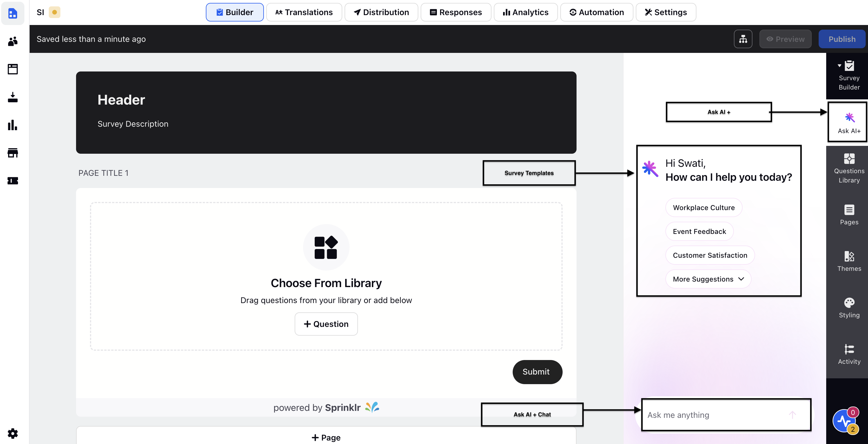Open the Pages panel
Viewport: 868px width, 444px height.
pyautogui.click(x=849, y=214)
